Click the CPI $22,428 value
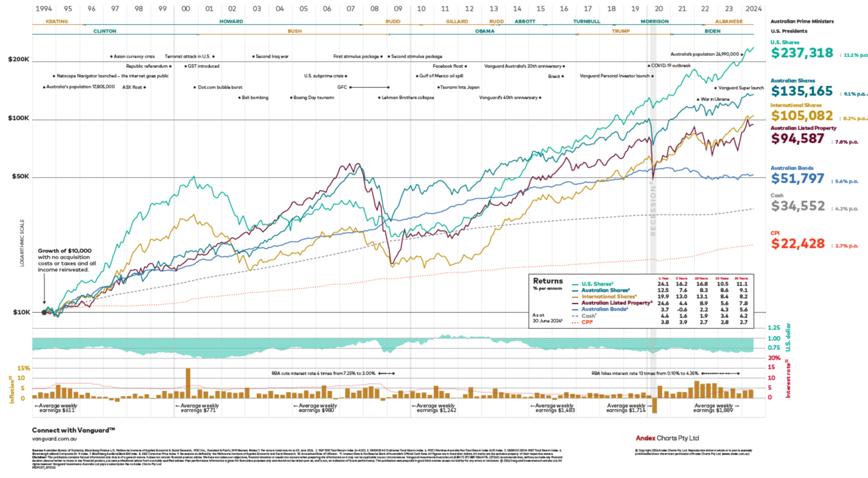The width and height of the screenshot is (868, 478). [797, 244]
